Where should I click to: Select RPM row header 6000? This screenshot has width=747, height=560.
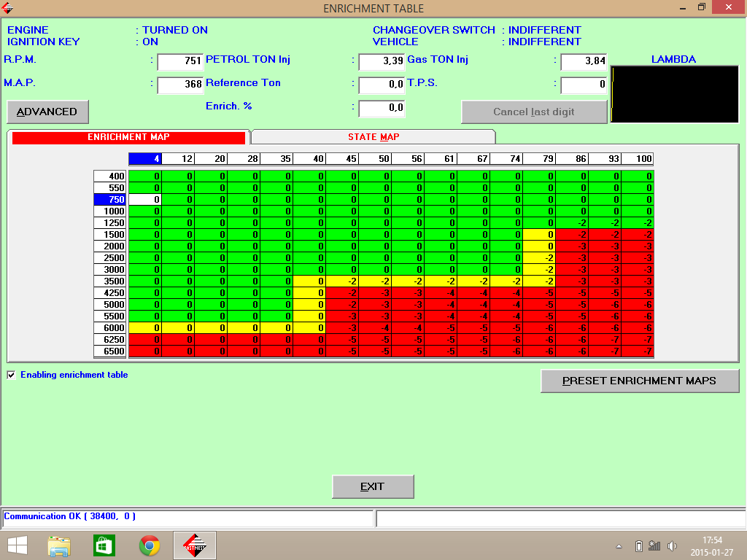tap(110, 327)
